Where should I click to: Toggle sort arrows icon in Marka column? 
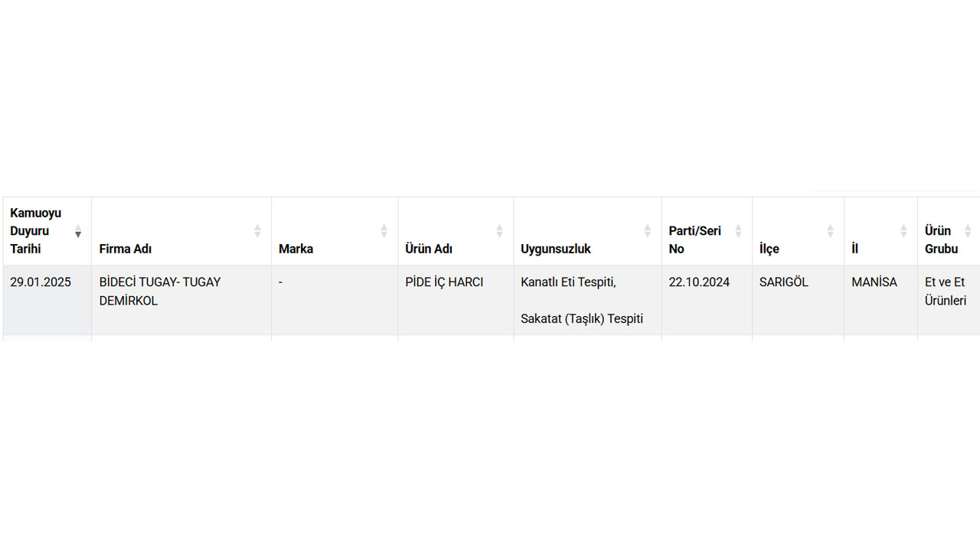384,231
